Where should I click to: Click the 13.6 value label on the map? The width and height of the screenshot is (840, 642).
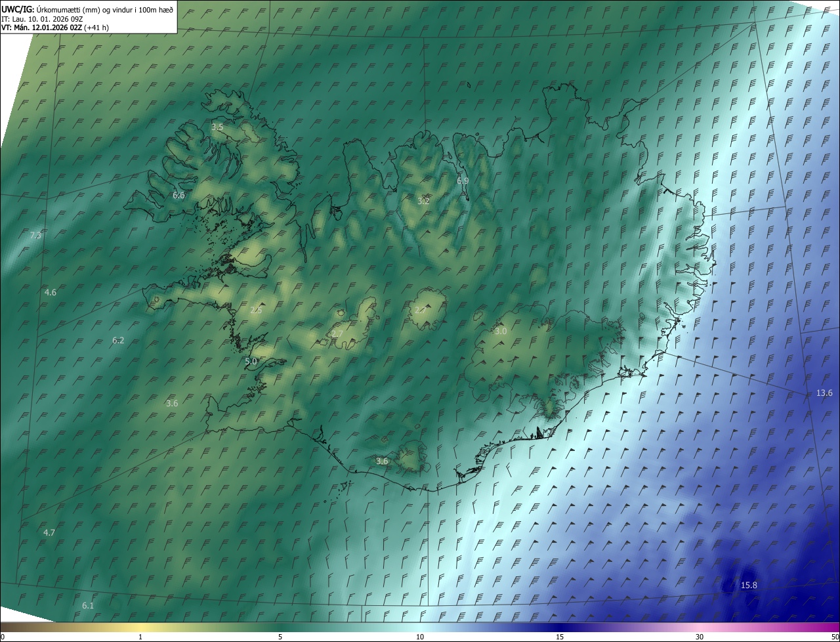coord(824,393)
